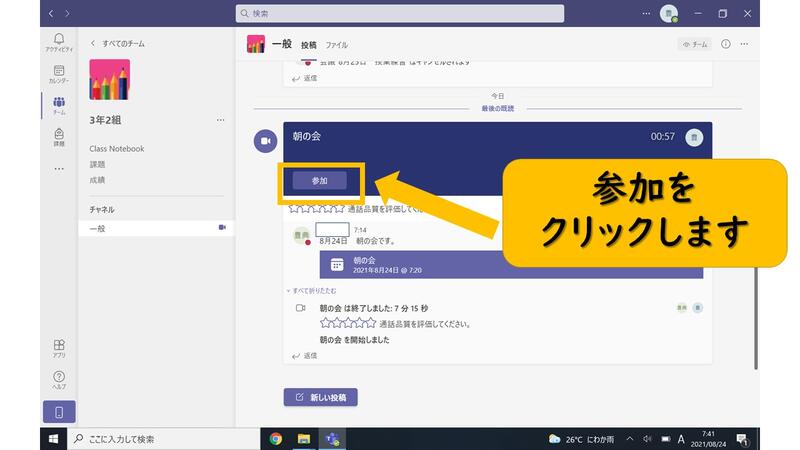The height and width of the screenshot is (450, 800).
Task: Click the 参加 button to join meeting
Action: tap(319, 180)
